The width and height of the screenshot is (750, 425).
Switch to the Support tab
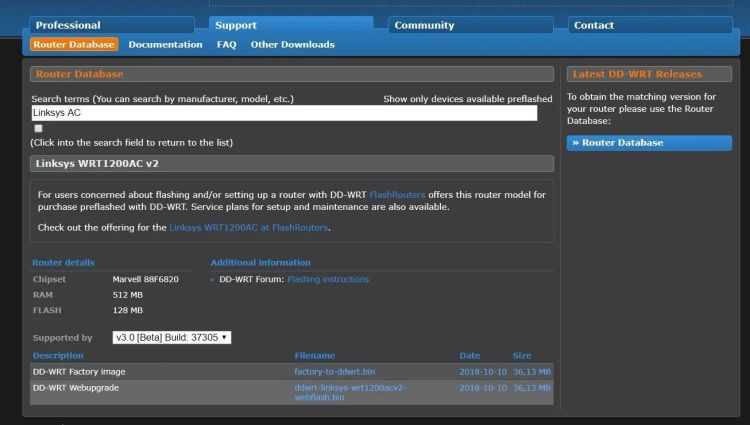point(236,25)
